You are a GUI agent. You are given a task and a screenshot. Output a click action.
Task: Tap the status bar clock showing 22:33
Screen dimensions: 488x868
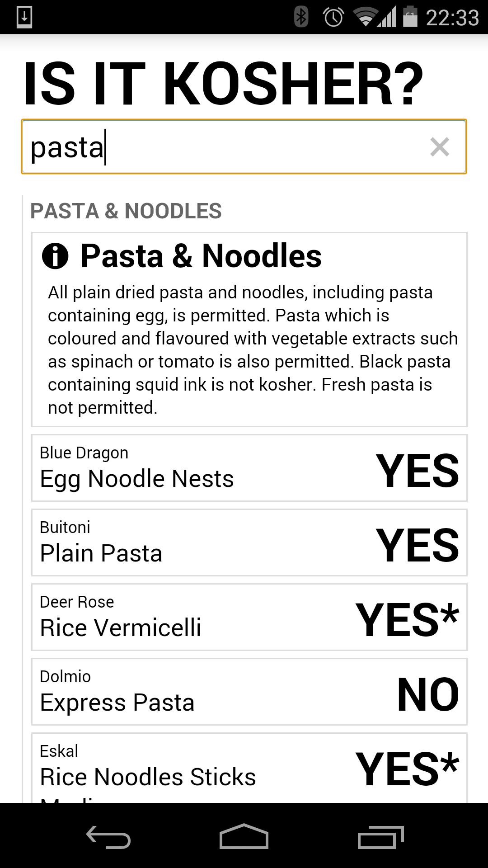(x=452, y=18)
